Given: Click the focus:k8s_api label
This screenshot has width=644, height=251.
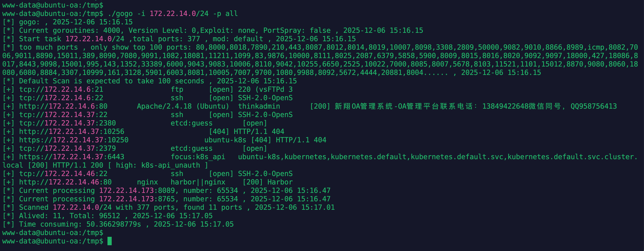Looking at the screenshot, I should pos(198,157).
